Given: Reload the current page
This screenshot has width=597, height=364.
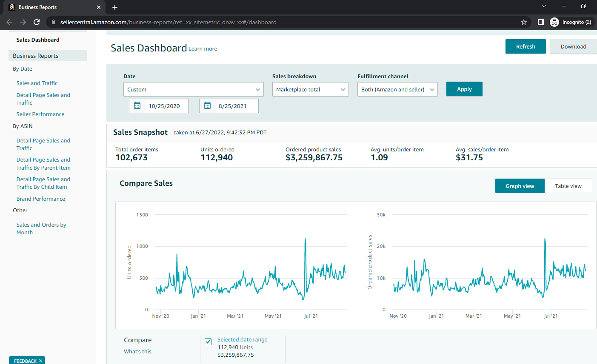Looking at the screenshot, I should pyautogui.click(x=37, y=22).
